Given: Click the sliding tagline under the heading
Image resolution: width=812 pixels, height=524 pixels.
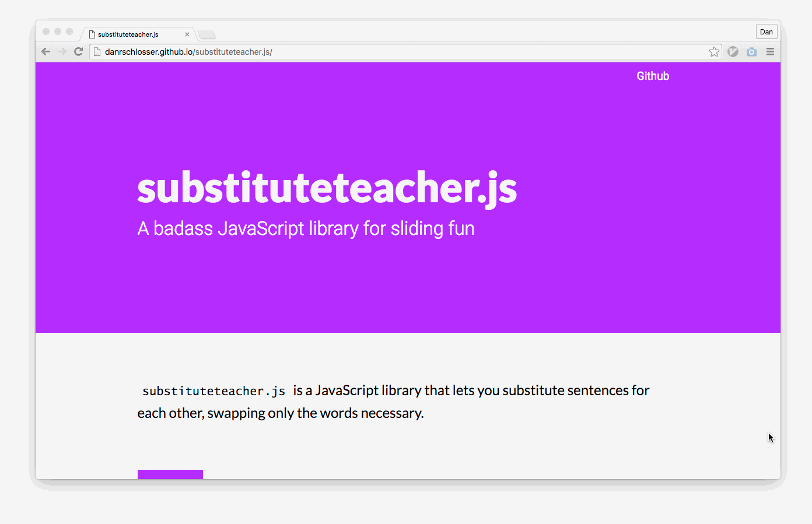Looking at the screenshot, I should [306, 228].
